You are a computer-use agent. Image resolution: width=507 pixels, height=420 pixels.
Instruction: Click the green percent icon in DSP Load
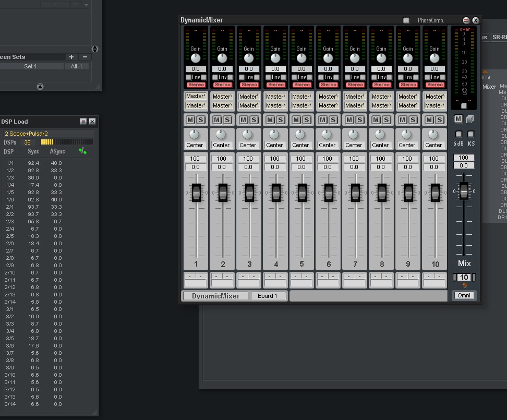[x=82, y=151]
